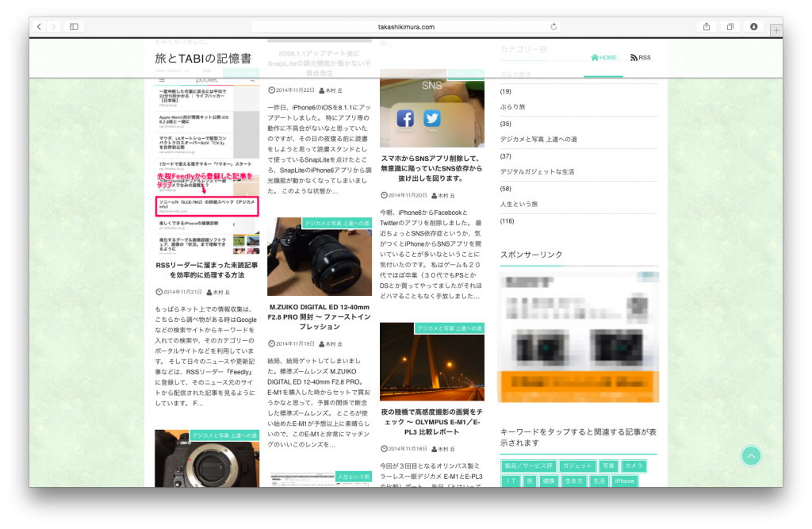812x529 pixels.
Task: Click the Pocket list screenshot thumbnail
Action: 207,165
